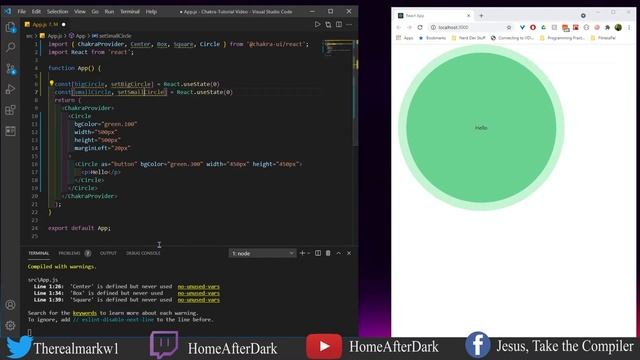
Task: Click the green Hello circle button in browser
Action: pyautogui.click(x=481, y=127)
